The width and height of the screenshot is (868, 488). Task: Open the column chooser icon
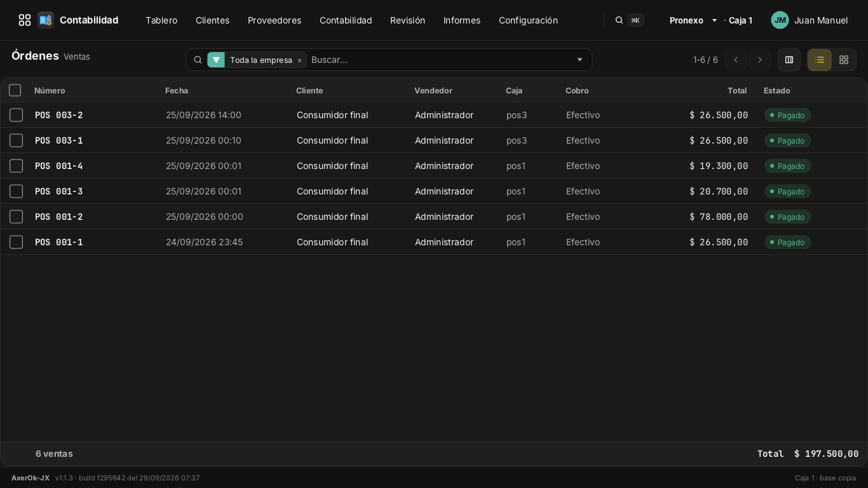[x=789, y=60]
